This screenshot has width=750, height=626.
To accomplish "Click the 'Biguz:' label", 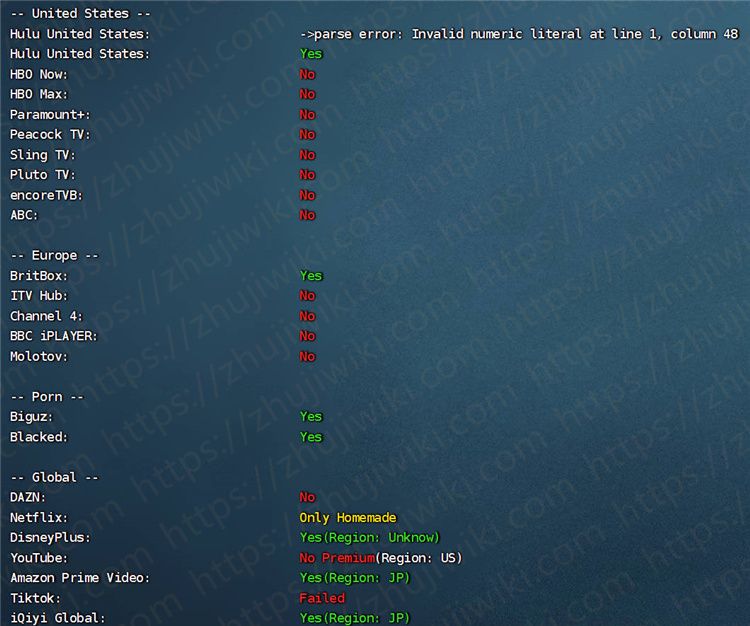I will (x=32, y=417).
